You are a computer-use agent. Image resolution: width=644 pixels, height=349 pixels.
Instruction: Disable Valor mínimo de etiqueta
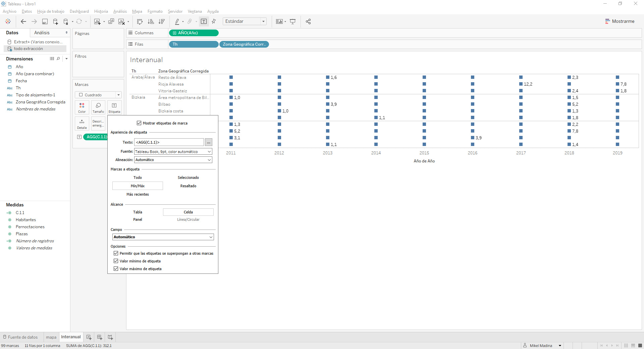pos(115,261)
